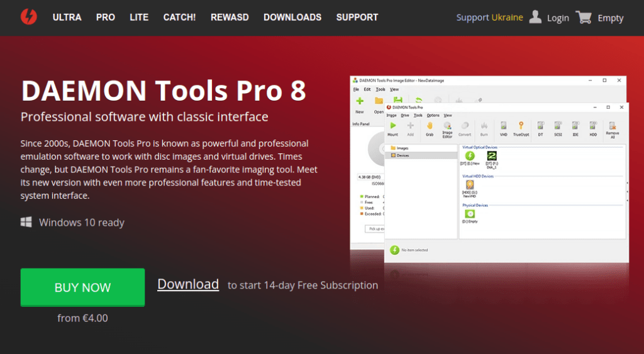Go to the LITE product page
Image resolution: width=644 pixels, height=354 pixels.
(139, 18)
